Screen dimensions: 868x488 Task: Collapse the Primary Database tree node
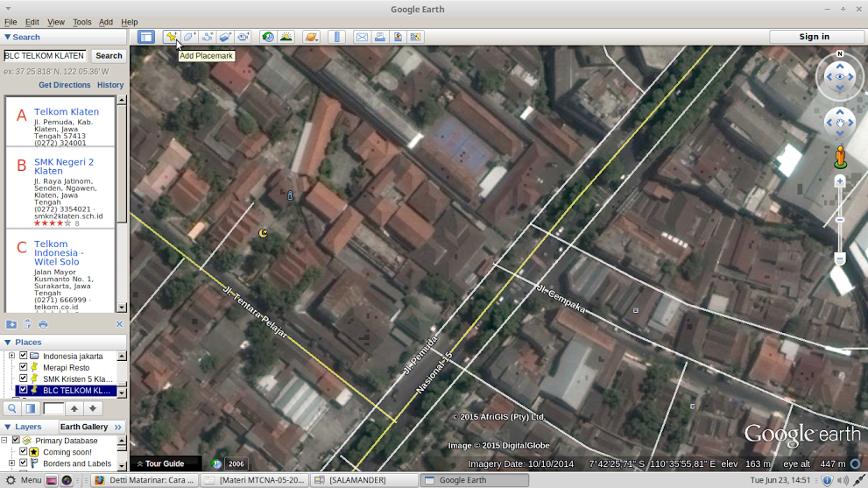click(x=4, y=441)
